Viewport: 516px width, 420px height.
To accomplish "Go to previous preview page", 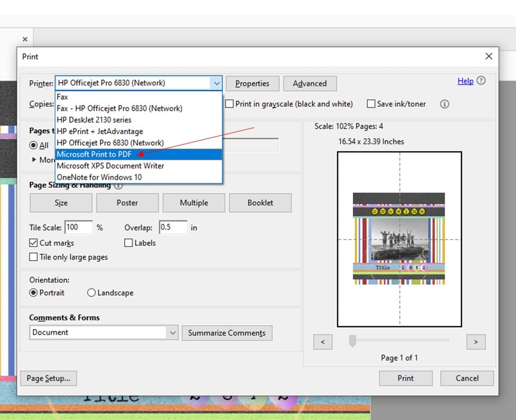I will point(323,342).
